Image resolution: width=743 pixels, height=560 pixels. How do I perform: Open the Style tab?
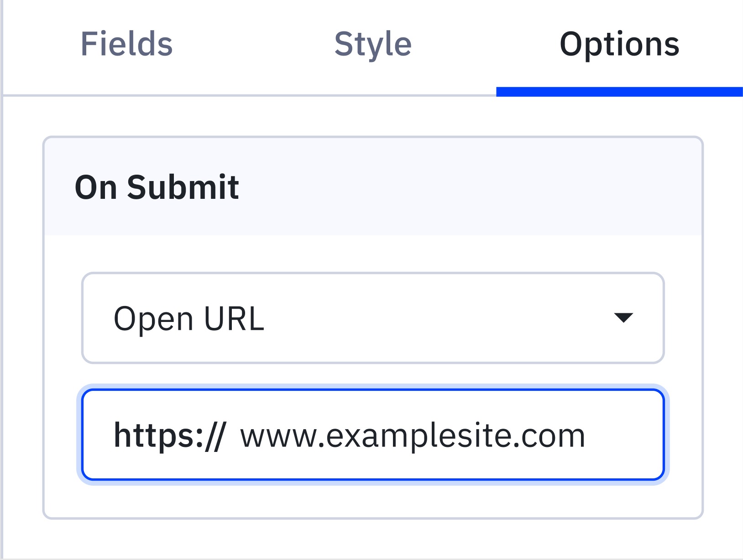coord(373,44)
